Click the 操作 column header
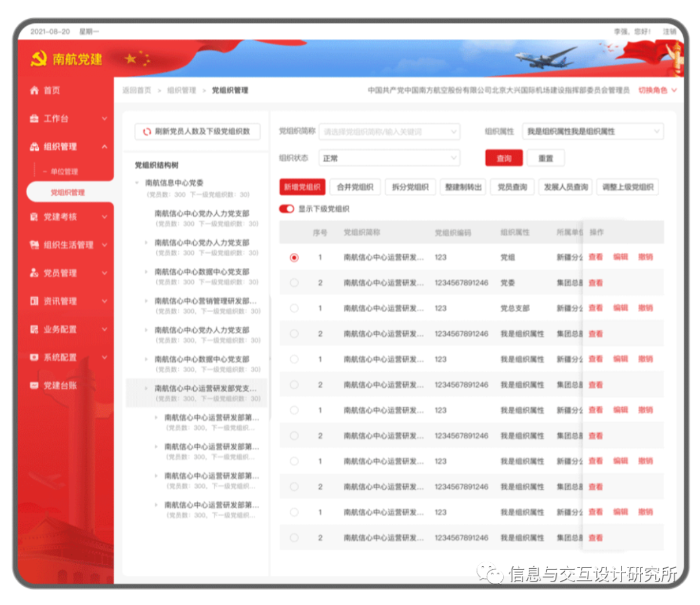The height and width of the screenshot is (605, 700). pyautogui.click(x=597, y=232)
